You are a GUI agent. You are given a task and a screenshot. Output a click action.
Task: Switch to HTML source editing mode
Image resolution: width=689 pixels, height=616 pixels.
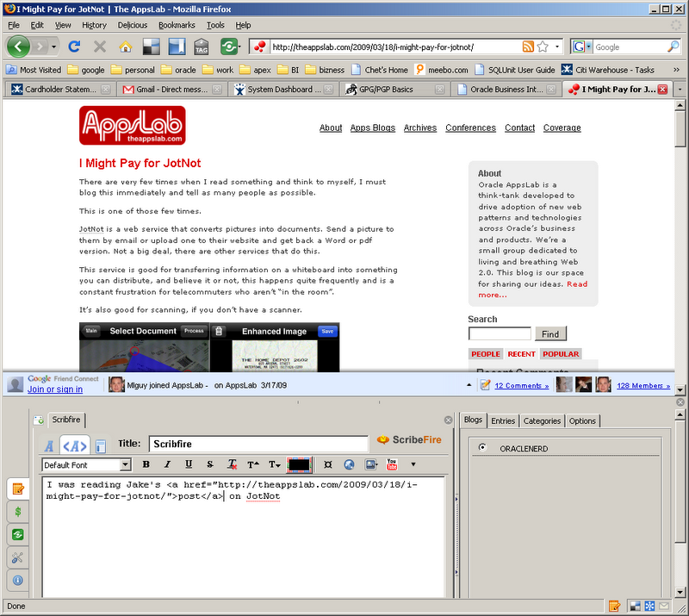75,445
